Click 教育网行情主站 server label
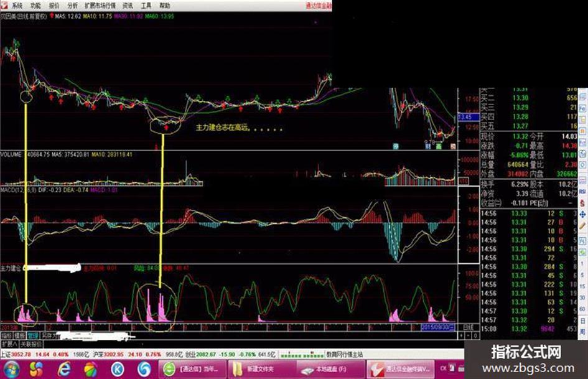The image size is (588, 379). point(344,354)
